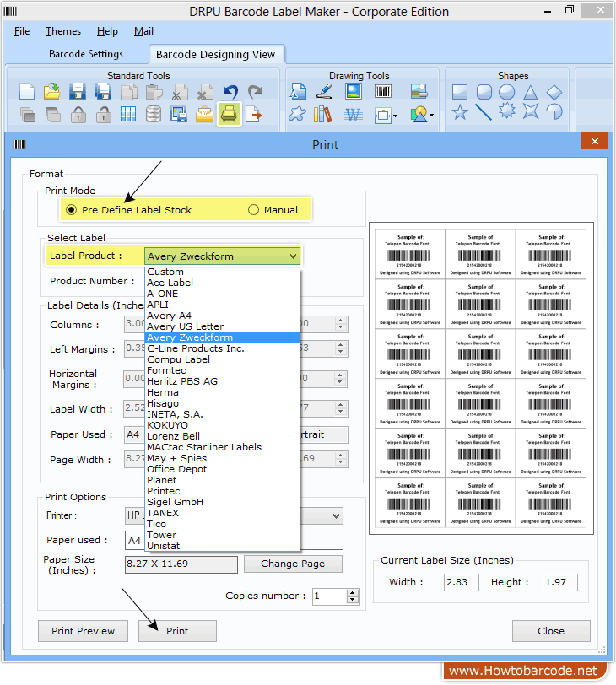This screenshot has height=685, width=616.
Task: Click the Print button
Action: (x=177, y=631)
